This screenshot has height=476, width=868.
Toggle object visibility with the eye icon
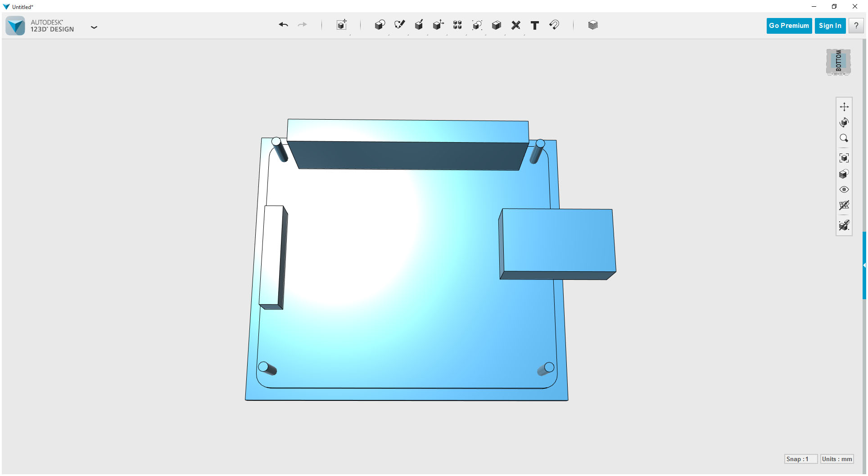coord(845,189)
